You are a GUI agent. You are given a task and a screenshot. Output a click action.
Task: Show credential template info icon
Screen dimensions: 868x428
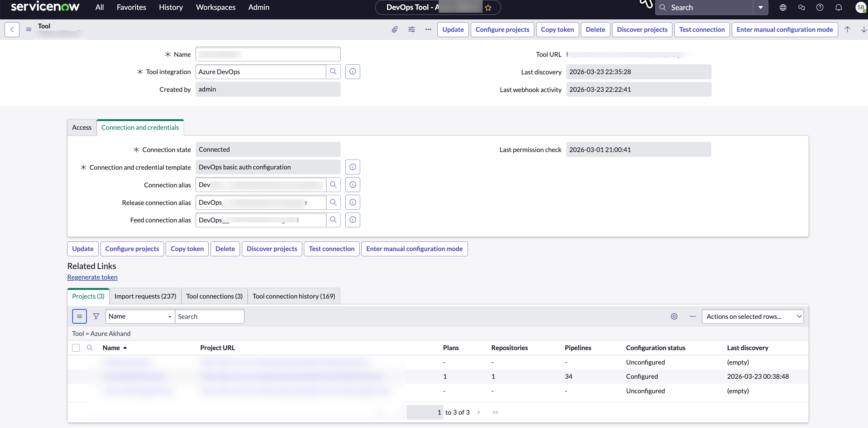pos(353,167)
